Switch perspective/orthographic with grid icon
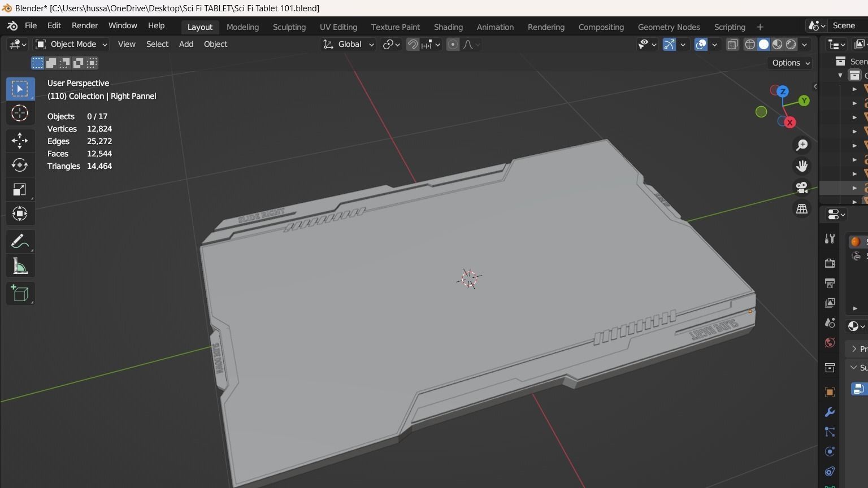Screen dimensions: 868x488 click(802, 208)
